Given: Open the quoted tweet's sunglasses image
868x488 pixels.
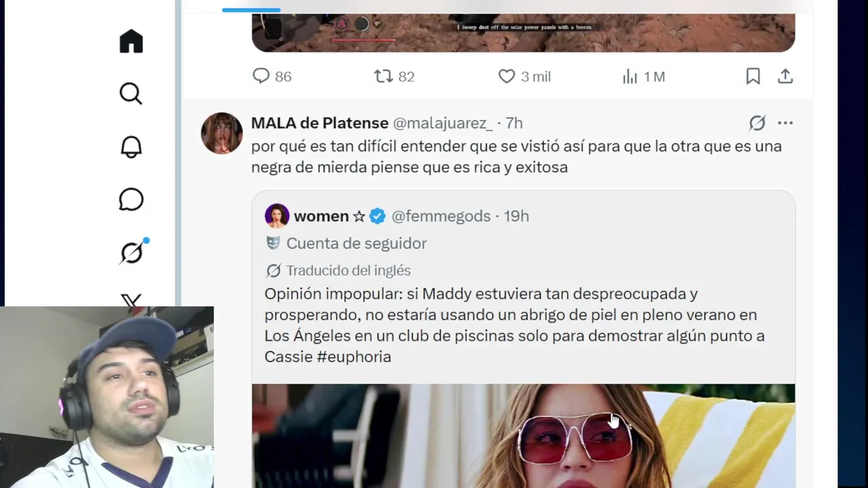Looking at the screenshot, I should 523,436.
